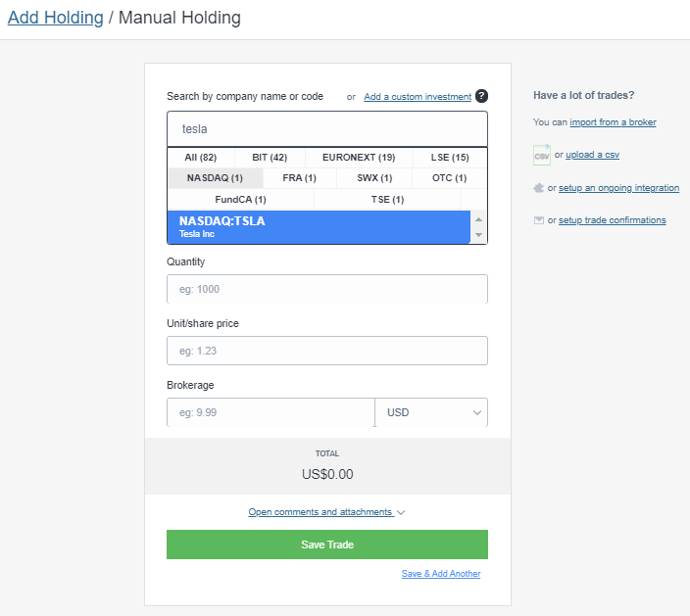Click Add a custom investment link

[x=418, y=97]
